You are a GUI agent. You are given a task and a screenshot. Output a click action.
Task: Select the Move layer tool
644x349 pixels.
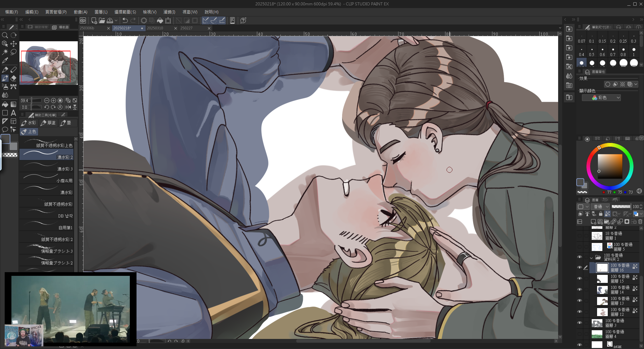[x=13, y=44]
